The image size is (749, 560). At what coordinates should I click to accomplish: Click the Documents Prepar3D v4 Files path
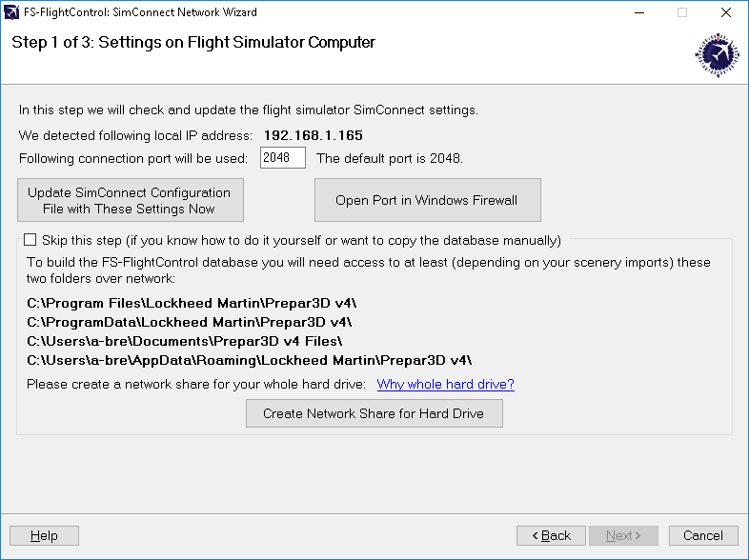[x=184, y=341]
